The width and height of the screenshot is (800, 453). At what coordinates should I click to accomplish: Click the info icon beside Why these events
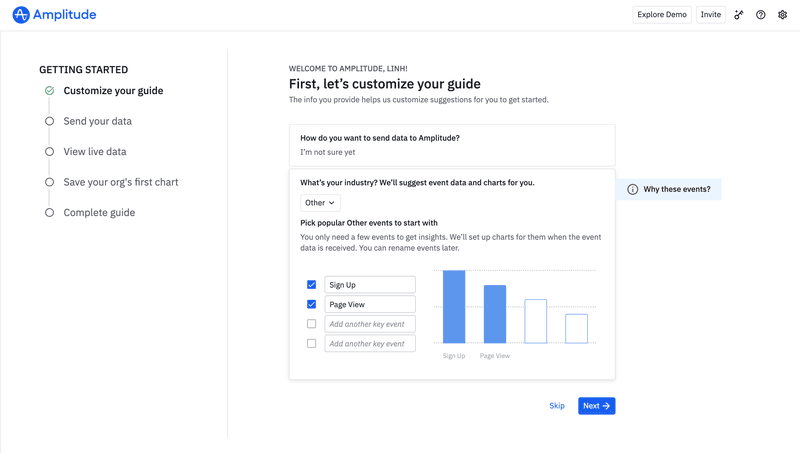[x=632, y=189]
